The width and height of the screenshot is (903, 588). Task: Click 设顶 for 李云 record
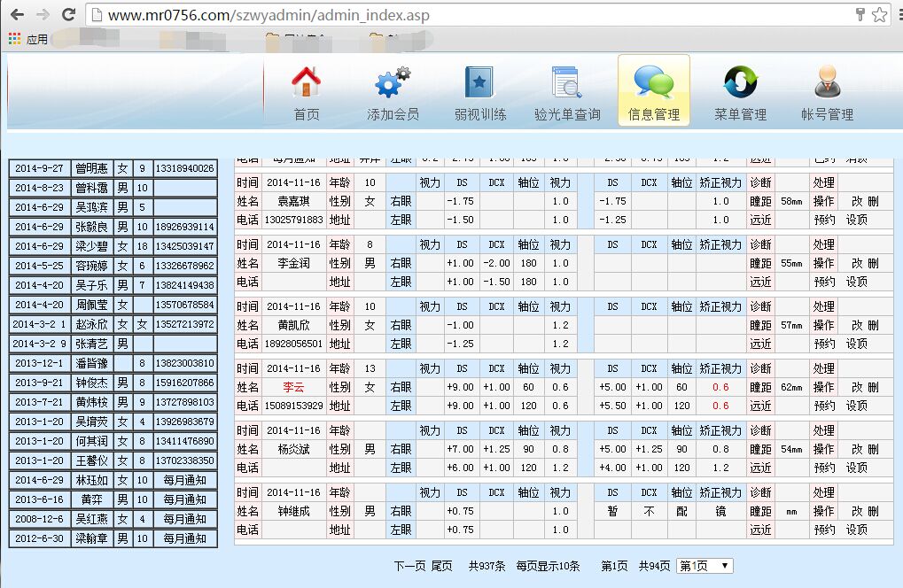click(x=856, y=406)
